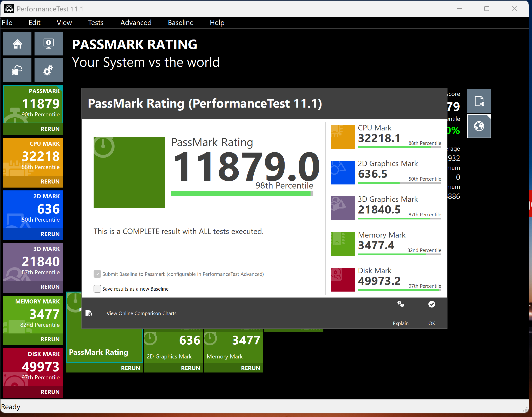Click the globe world comparison icon

point(479,126)
